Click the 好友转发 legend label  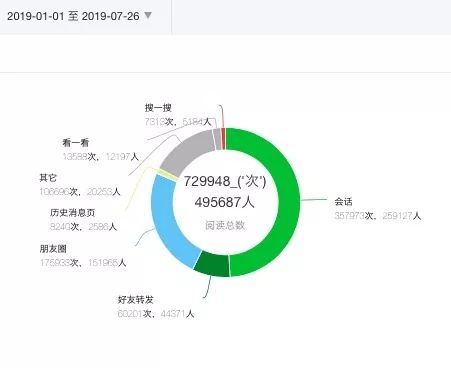(136, 300)
